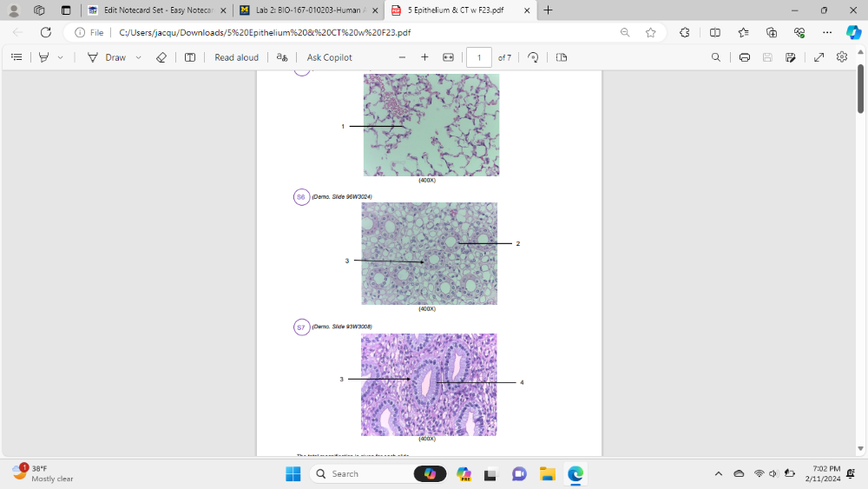The width and height of the screenshot is (868, 489).
Task: Show hidden system tray icons
Action: 718,474
